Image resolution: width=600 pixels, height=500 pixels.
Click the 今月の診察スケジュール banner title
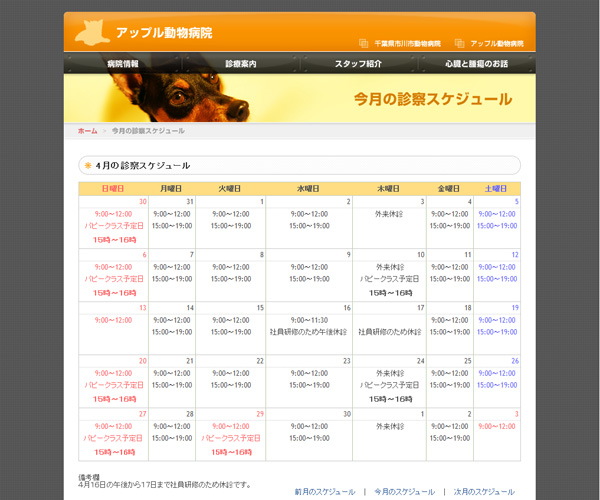pyautogui.click(x=433, y=99)
